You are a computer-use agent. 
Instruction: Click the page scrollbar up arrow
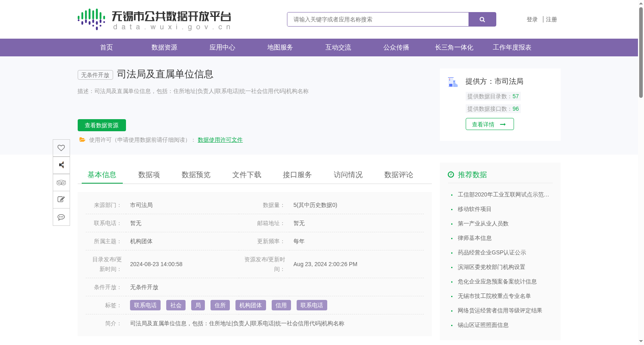tap(641, 3)
